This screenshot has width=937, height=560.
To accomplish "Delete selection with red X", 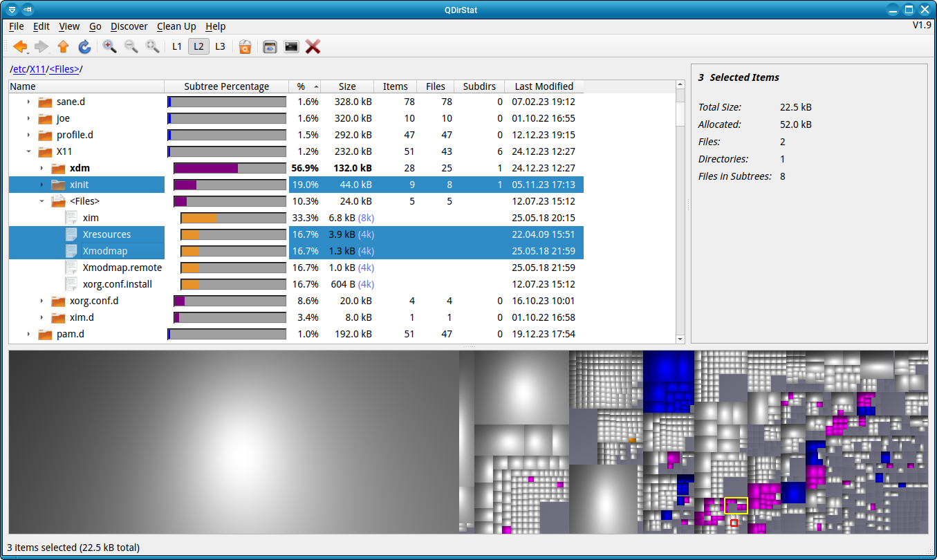I will click(313, 46).
